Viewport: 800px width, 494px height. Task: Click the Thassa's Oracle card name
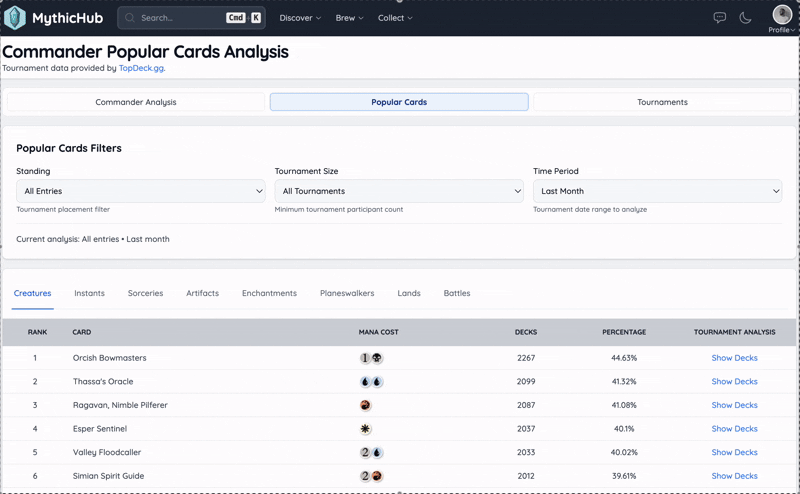103,381
